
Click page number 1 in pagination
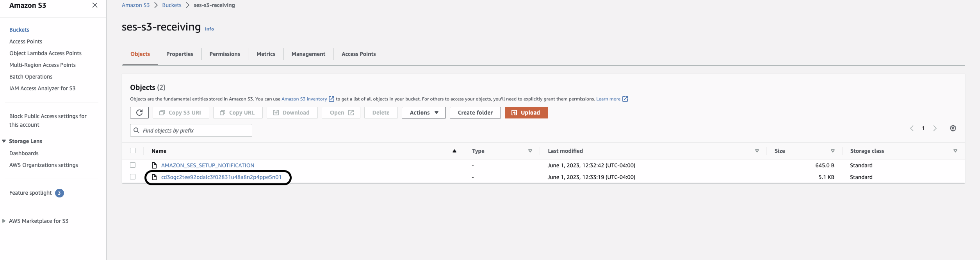tap(923, 128)
